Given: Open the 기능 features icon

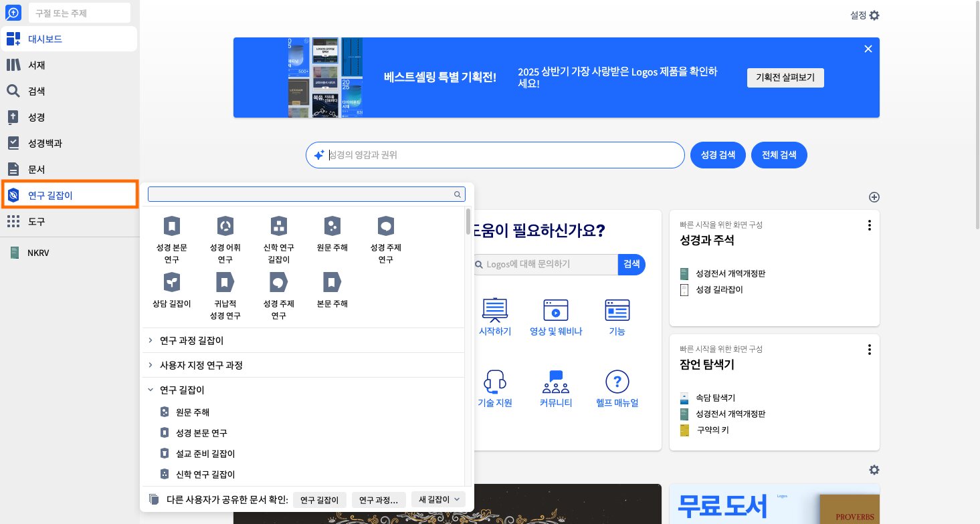Looking at the screenshot, I should click(x=617, y=317).
